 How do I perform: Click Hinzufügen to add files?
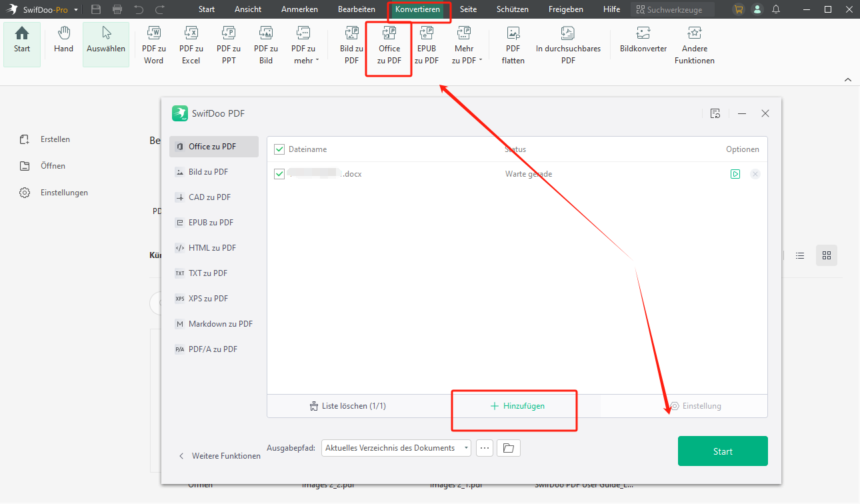point(517,406)
